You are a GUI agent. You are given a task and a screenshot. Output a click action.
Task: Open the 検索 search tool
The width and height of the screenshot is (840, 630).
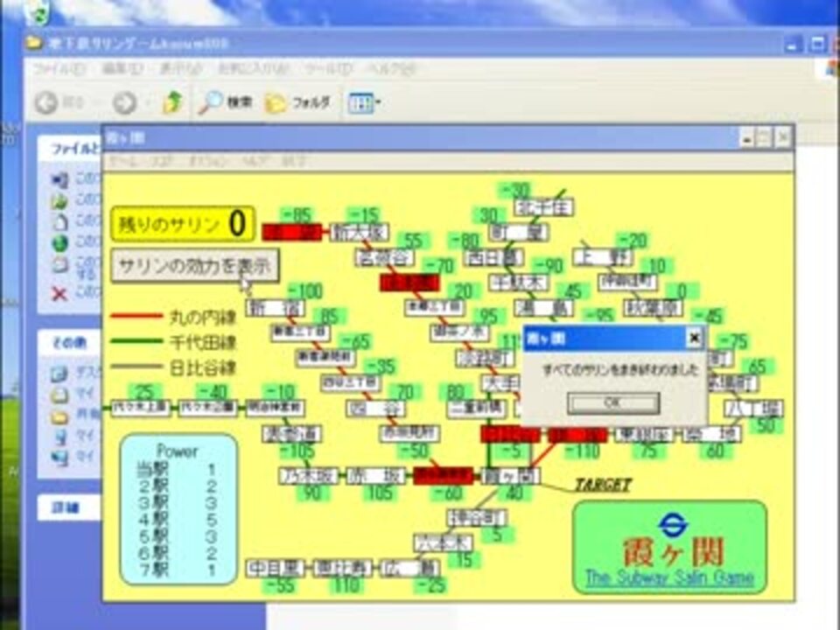(225, 103)
